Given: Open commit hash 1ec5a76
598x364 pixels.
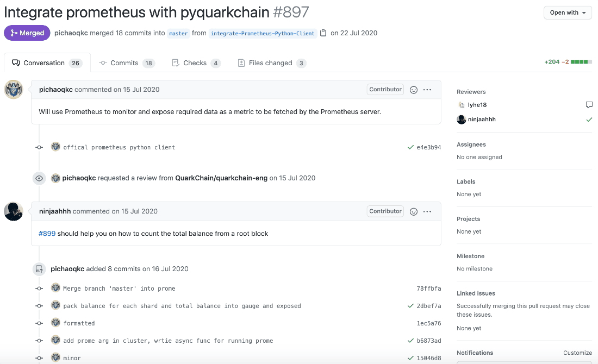Looking at the screenshot, I should (x=429, y=323).
